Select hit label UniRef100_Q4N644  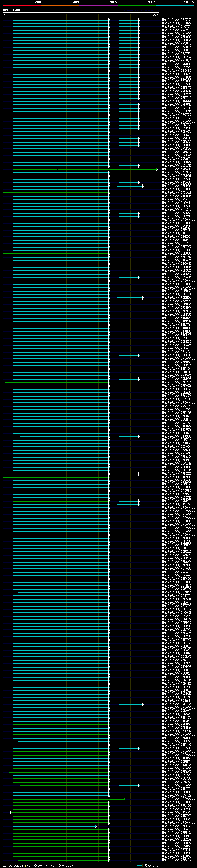tap(177, 101)
